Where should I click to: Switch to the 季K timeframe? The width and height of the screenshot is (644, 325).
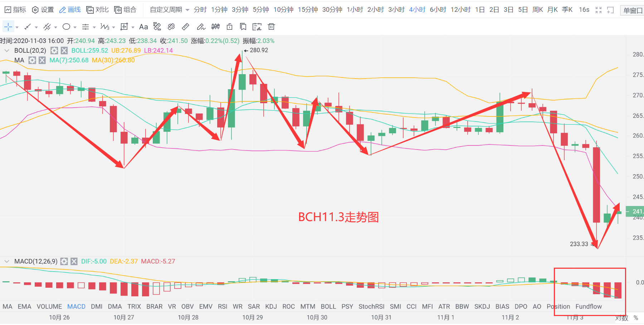coord(567,10)
